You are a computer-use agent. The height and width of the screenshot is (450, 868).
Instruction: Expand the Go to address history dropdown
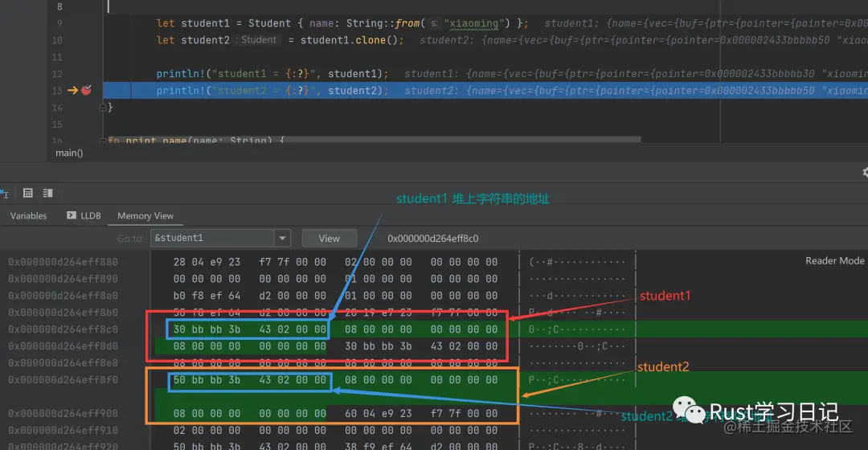coord(282,238)
